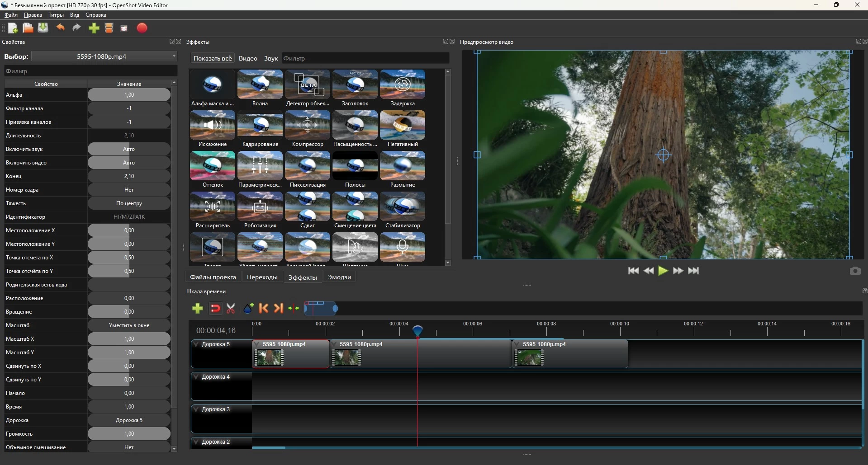
Task: Select the Волна effect
Action: point(260,88)
